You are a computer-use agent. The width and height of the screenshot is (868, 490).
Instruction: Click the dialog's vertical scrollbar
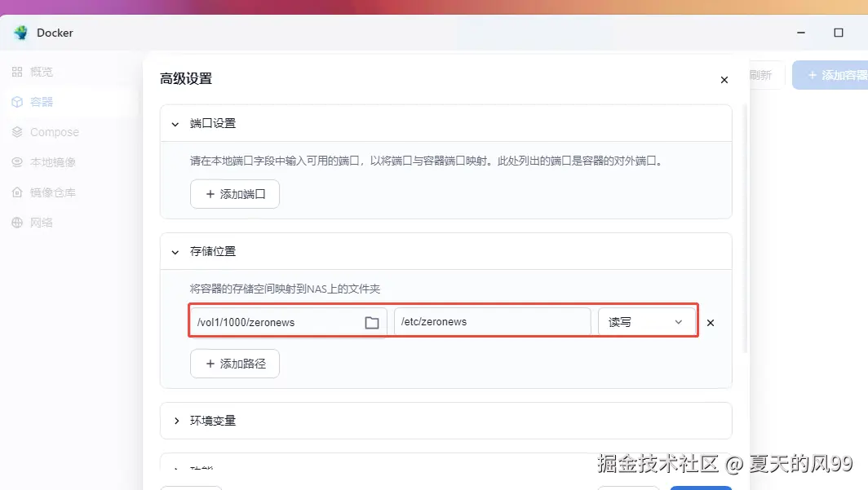[745, 227]
